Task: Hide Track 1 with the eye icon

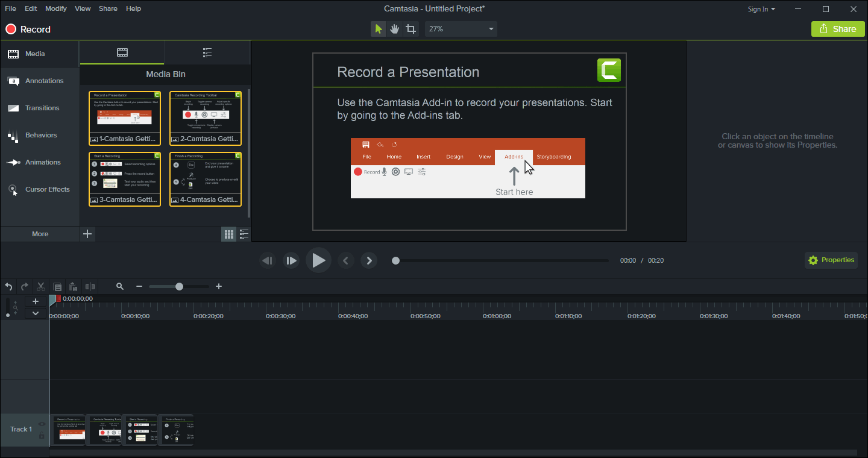Action: pos(42,424)
